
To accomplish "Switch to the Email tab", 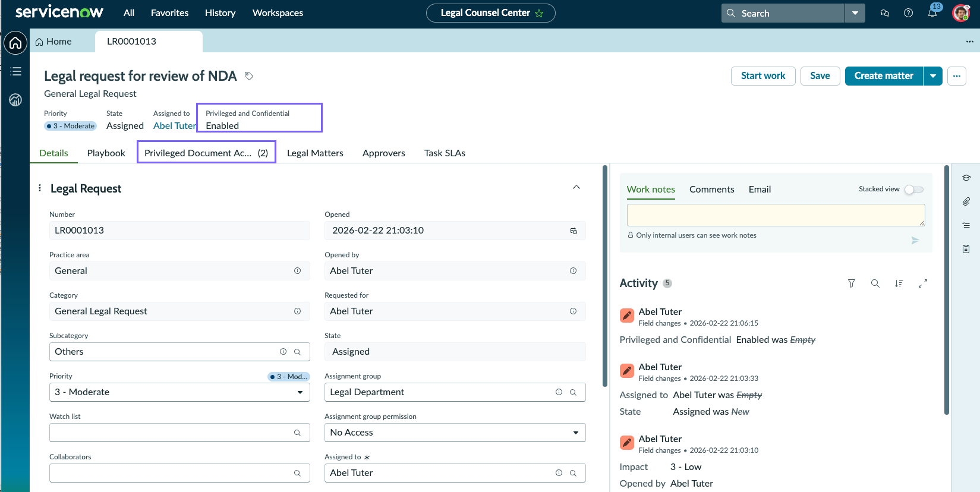I will click(x=760, y=190).
